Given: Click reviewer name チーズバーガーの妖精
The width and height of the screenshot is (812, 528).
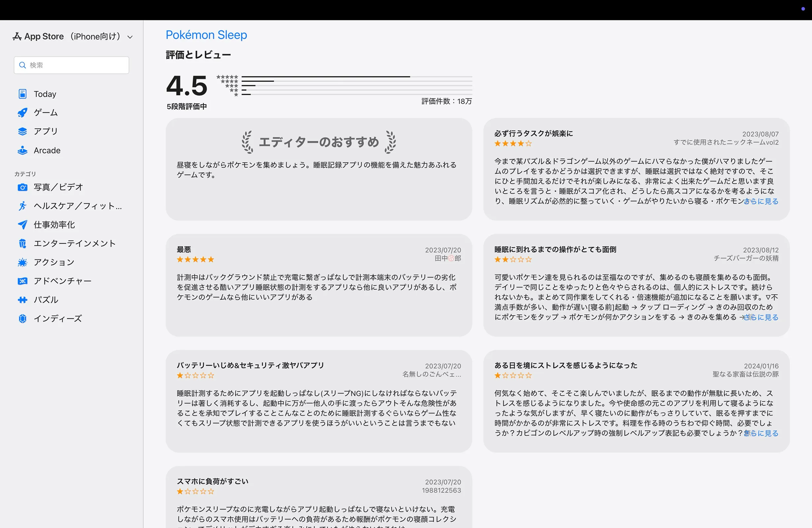Looking at the screenshot, I should point(746,258).
